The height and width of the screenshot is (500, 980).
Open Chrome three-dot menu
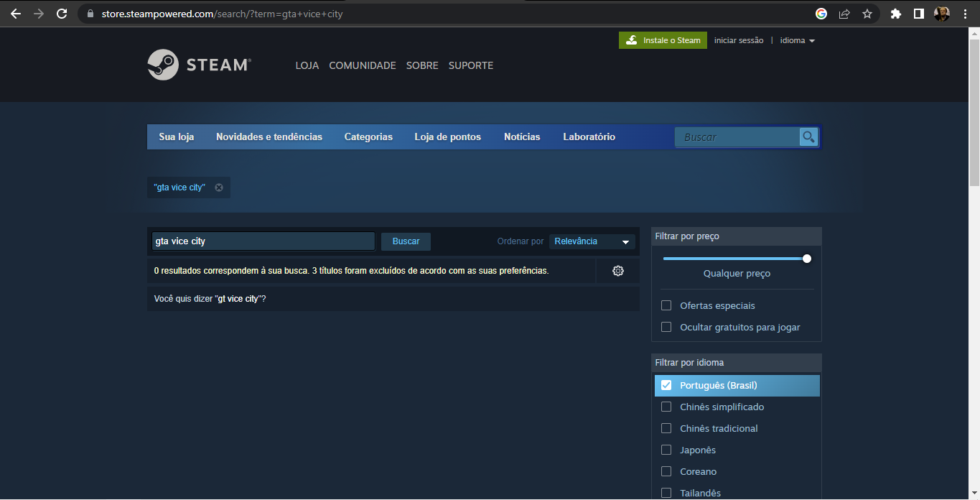(x=965, y=14)
